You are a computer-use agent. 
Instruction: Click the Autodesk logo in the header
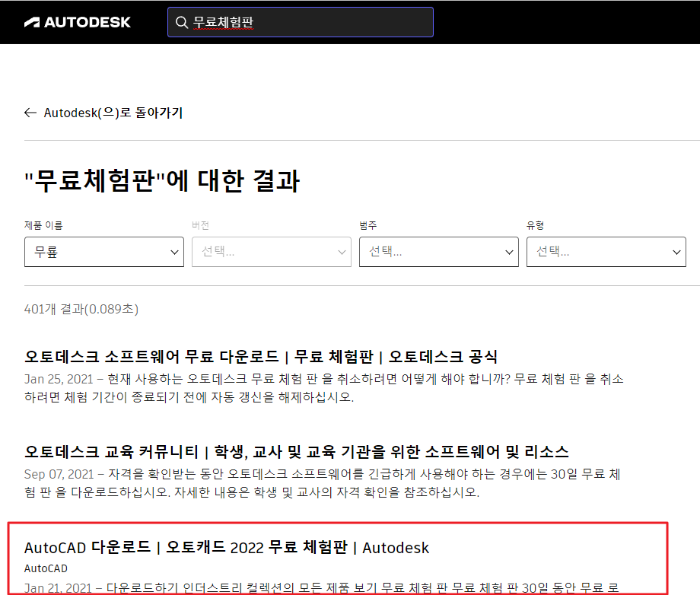pos(78,22)
